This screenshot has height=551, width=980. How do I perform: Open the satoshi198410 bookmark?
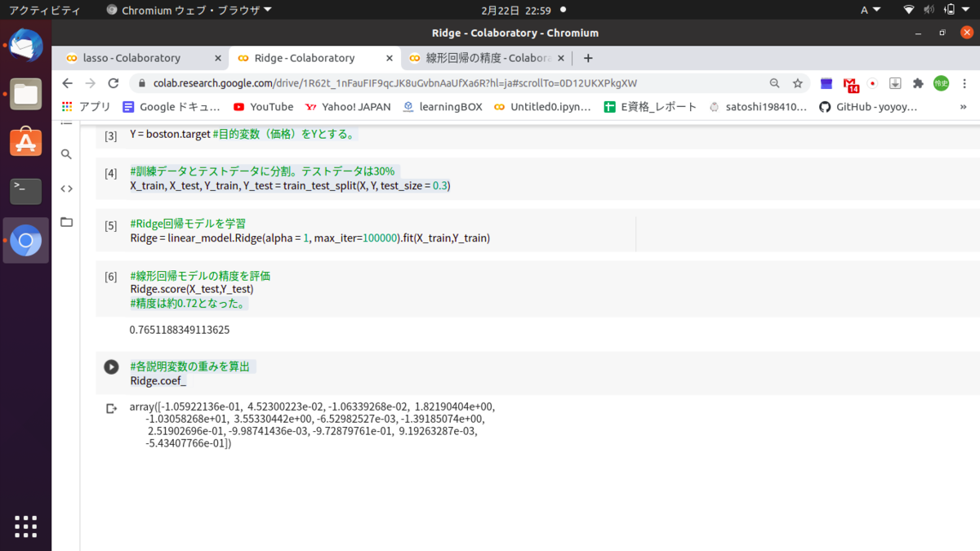758,107
